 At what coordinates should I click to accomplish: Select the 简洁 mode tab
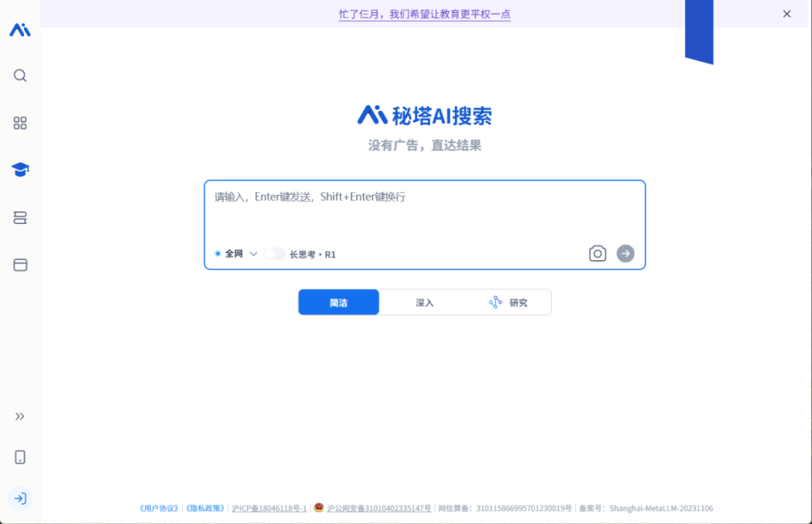pyautogui.click(x=338, y=302)
